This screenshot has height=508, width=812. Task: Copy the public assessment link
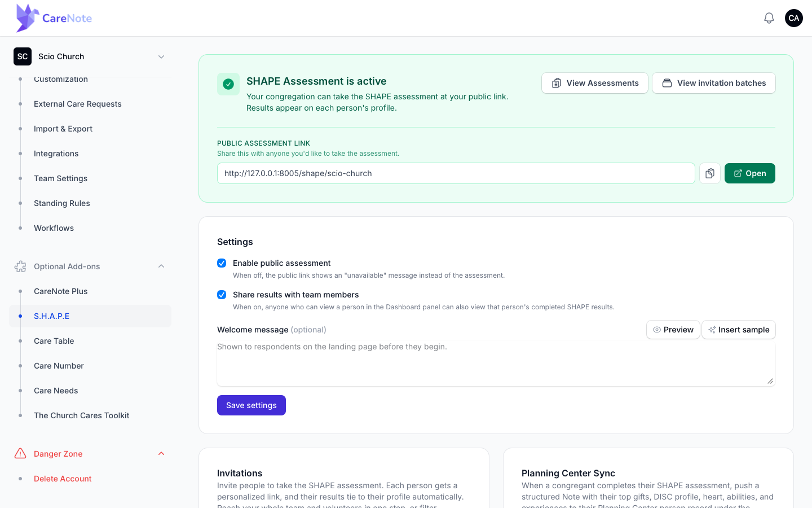pyautogui.click(x=710, y=173)
